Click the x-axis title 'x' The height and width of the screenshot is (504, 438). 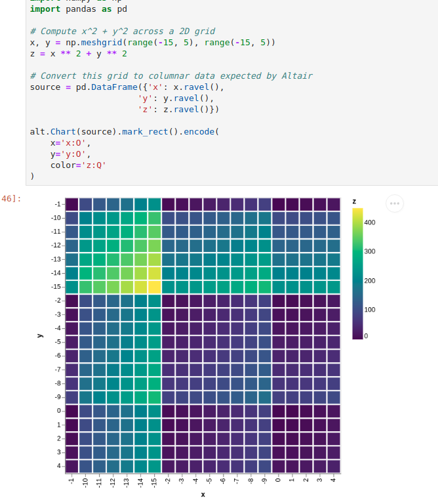(x=203, y=495)
